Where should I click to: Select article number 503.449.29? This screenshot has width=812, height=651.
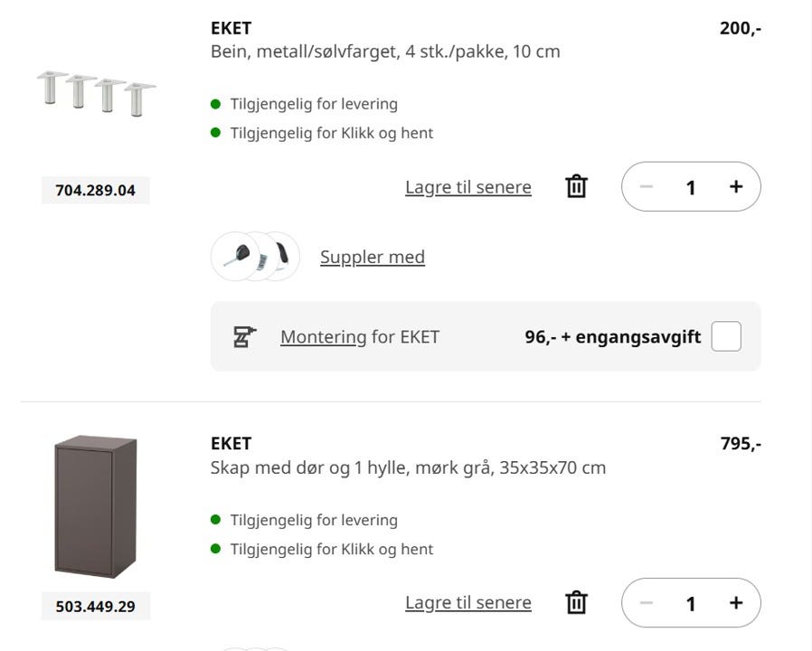click(95, 607)
